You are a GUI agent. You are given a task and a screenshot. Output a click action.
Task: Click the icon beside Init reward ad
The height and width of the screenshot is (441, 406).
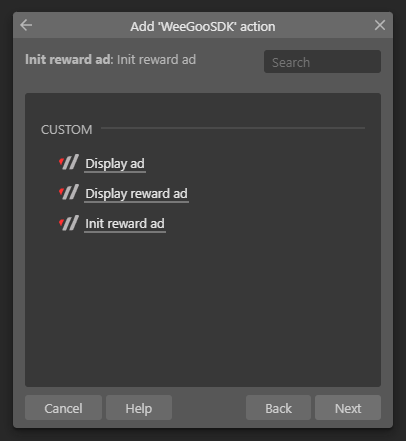point(69,223)
